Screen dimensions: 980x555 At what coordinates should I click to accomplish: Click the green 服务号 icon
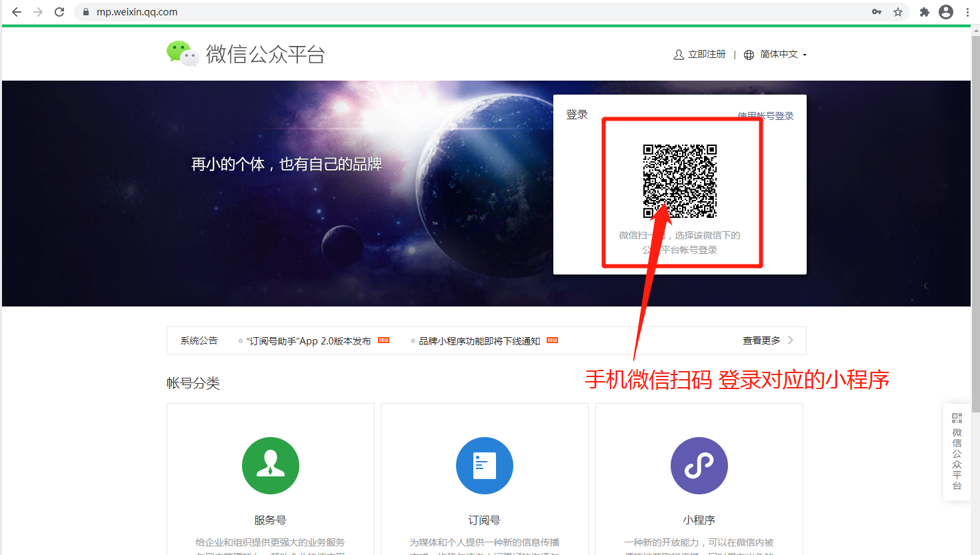pyautogui.click(x=271, y=466)
